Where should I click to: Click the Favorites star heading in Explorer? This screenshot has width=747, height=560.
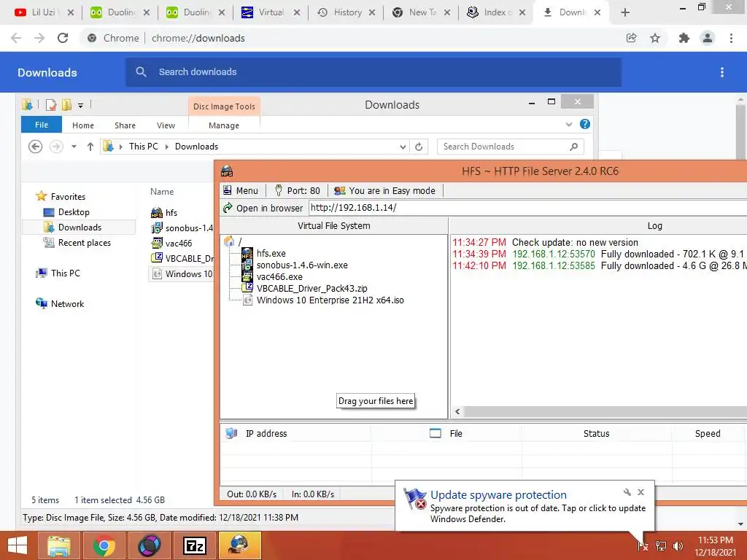coord(61,196)
